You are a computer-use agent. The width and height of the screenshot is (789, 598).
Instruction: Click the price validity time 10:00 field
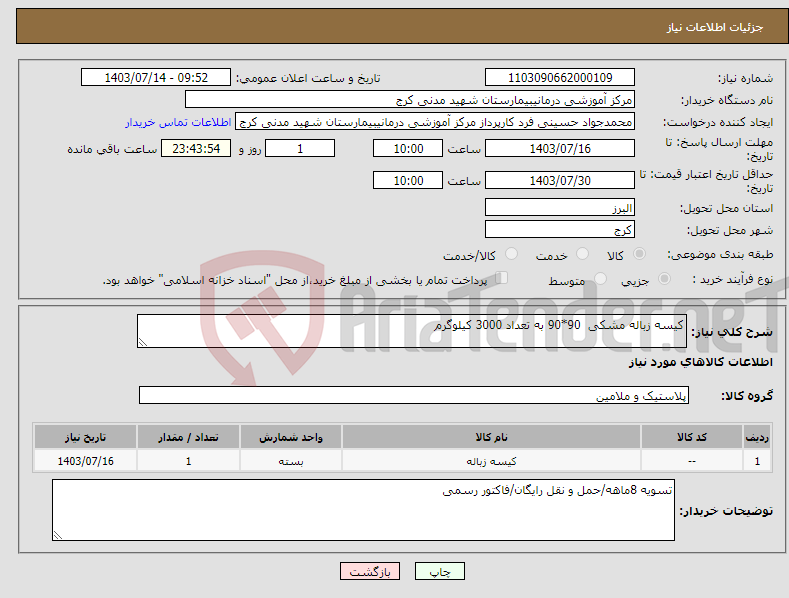[408, 180]
